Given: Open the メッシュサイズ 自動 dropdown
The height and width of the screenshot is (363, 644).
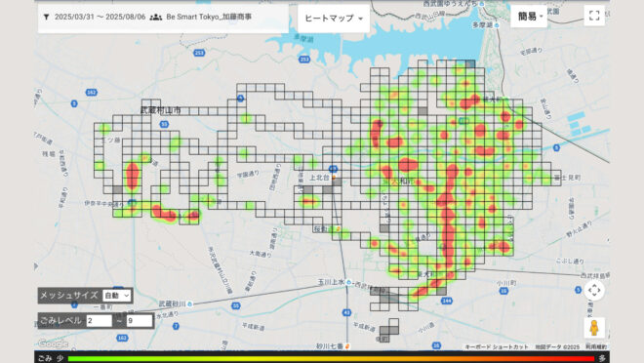Looking at the screenshot, I should pos(117,296).
